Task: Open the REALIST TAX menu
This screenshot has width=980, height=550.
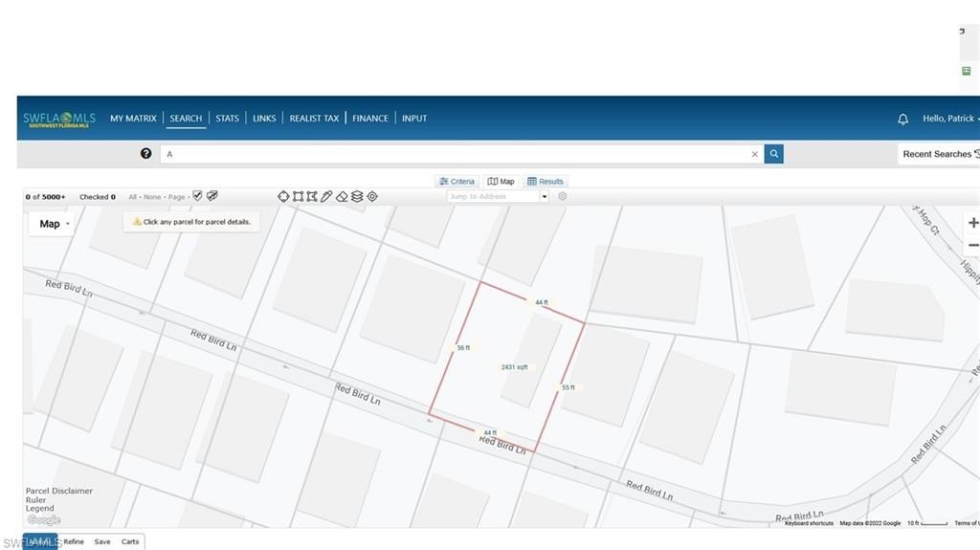Action: 314,119
